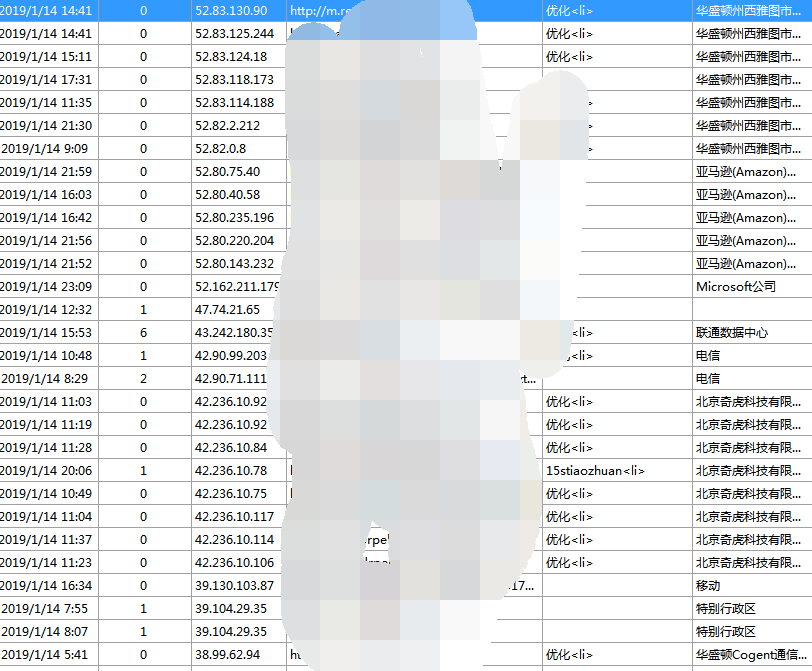
Task: Click timestamp 2019/1/14 16:03
Action: coord(46,195)
